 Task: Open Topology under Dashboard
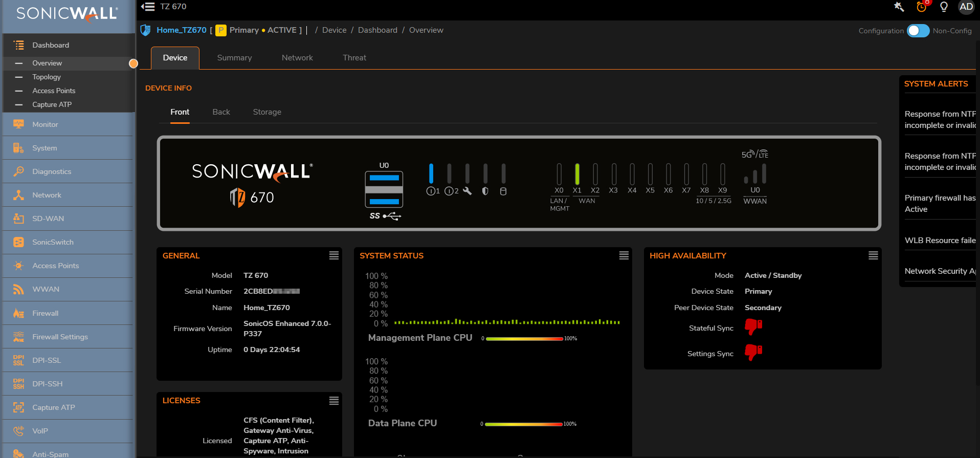[47, 77]
